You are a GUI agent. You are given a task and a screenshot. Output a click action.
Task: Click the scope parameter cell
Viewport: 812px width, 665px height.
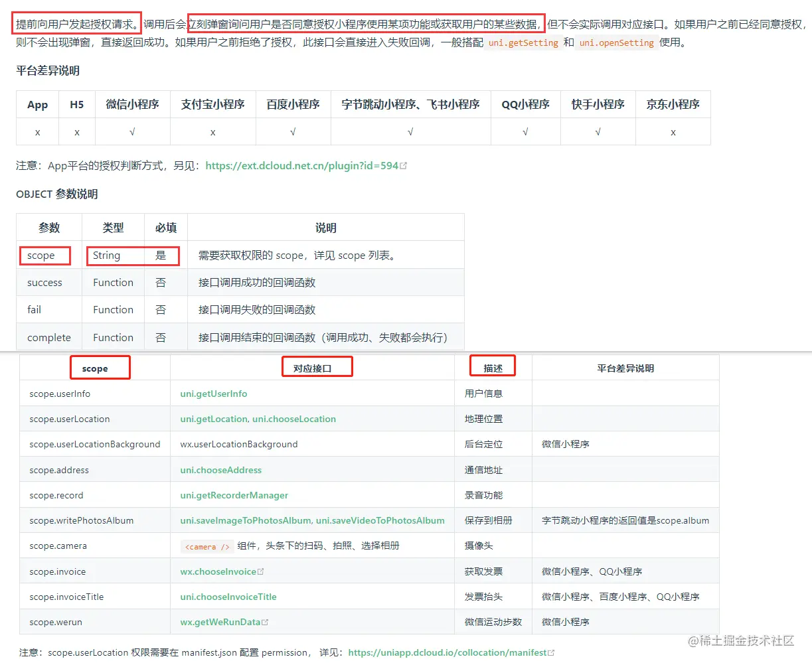(x=49, y=256)
